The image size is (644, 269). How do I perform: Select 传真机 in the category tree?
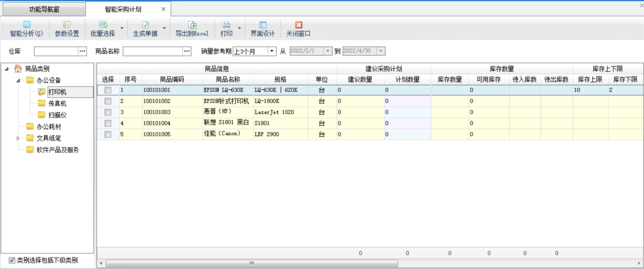click(x=57, y=103)
